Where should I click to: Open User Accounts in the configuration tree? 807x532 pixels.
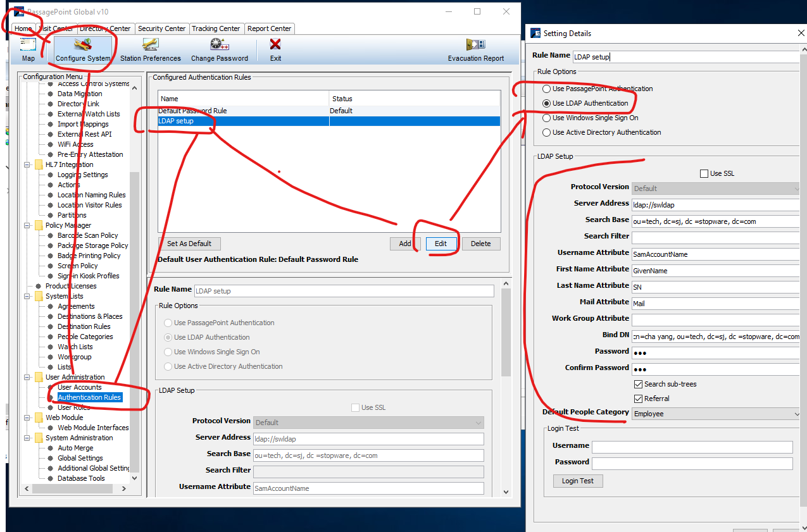pyautogui.click(x=80, y=387)
